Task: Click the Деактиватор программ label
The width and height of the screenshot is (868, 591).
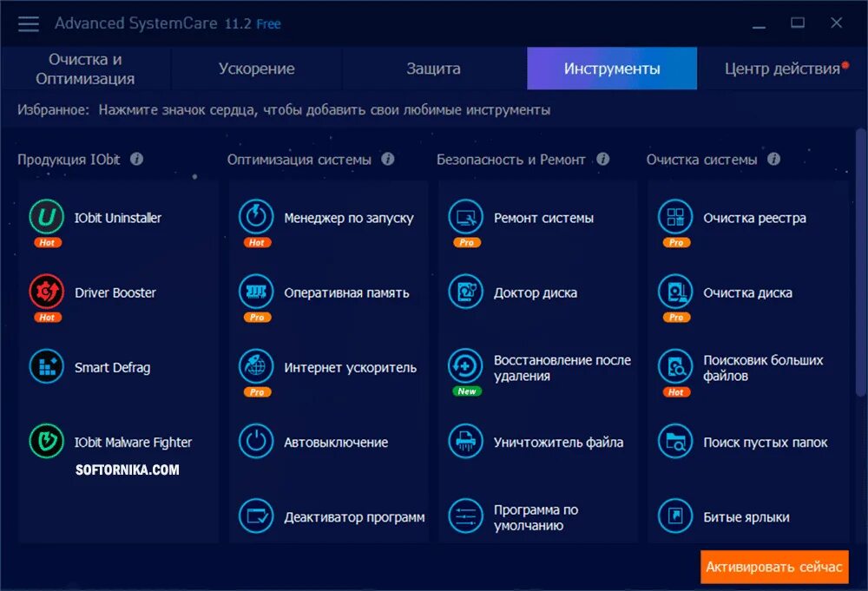Action: (x=354, y=517)
